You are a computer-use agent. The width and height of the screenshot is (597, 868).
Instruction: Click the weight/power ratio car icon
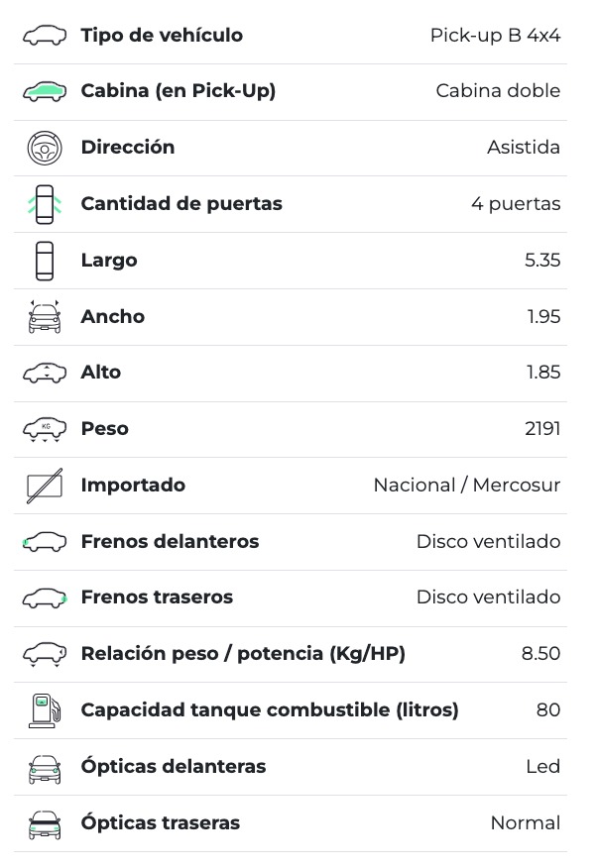[44, 654]
